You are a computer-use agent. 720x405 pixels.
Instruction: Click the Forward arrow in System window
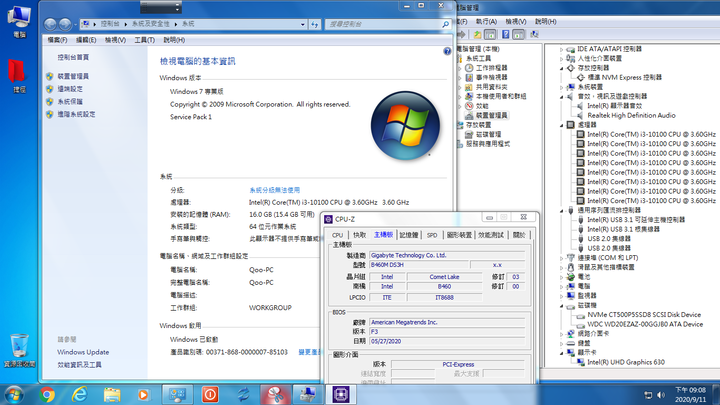65,24
